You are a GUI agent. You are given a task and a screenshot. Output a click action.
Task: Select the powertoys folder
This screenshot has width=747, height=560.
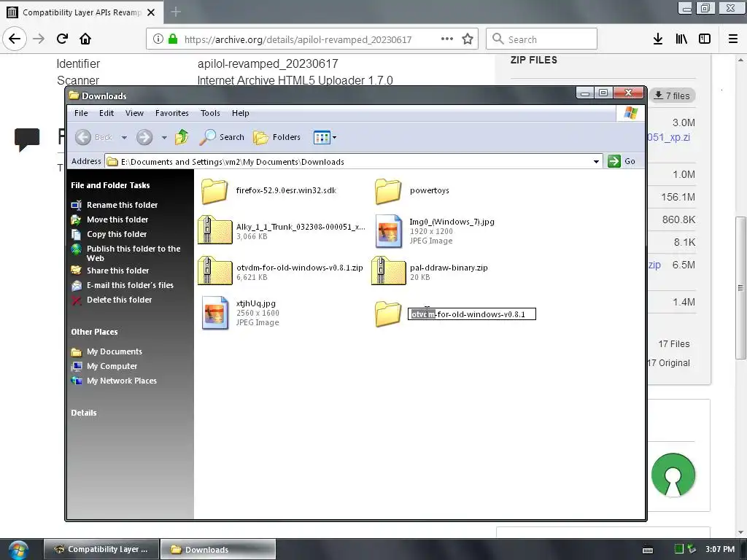coord(412,190)
